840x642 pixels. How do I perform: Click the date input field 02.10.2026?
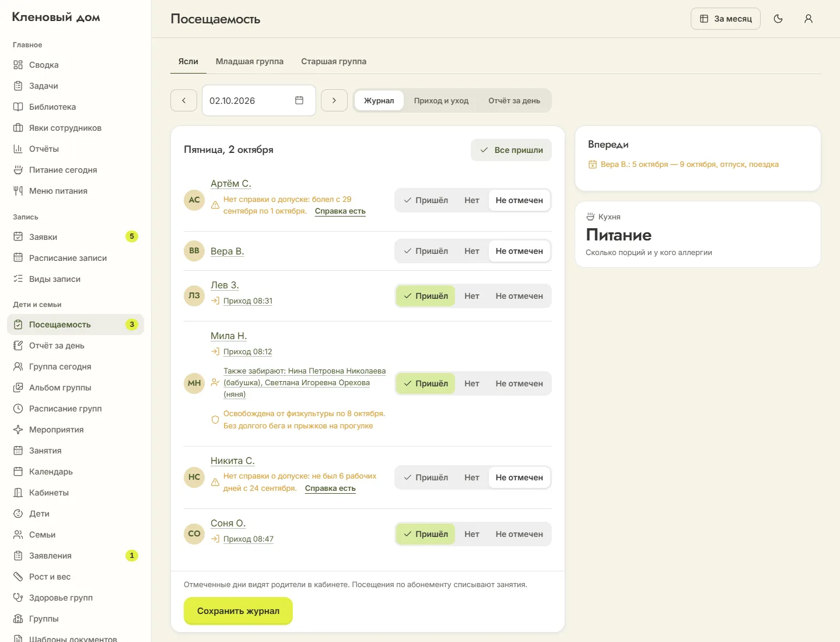coord(259,100)
